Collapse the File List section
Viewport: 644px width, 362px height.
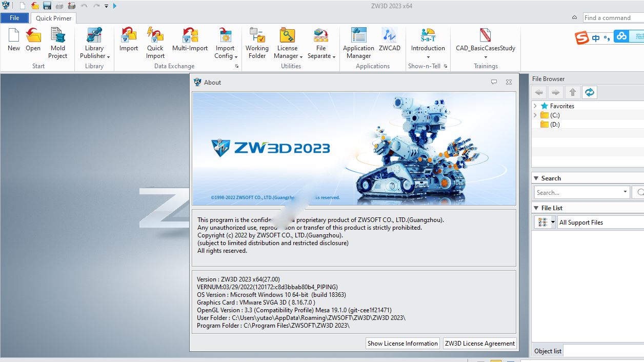(x=536, y=208)
